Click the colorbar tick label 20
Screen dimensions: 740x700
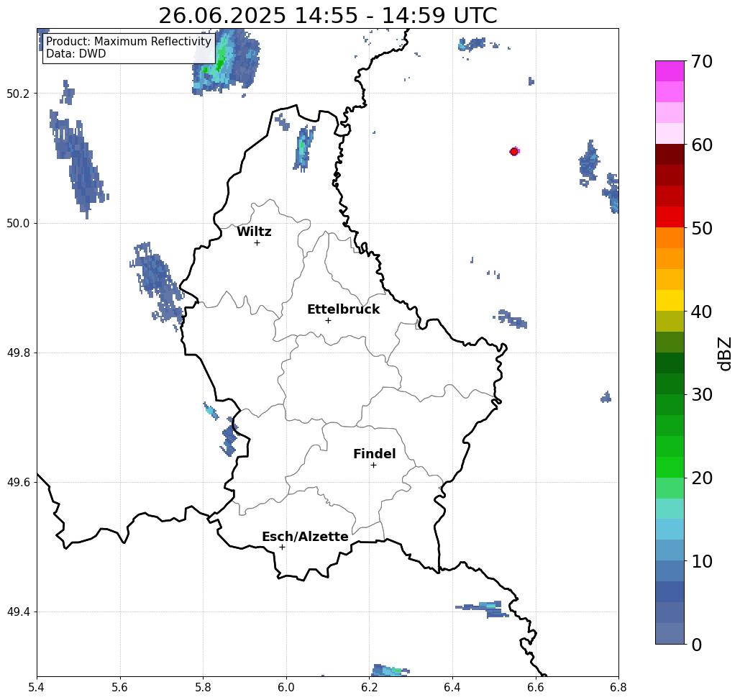coord(701,478)
